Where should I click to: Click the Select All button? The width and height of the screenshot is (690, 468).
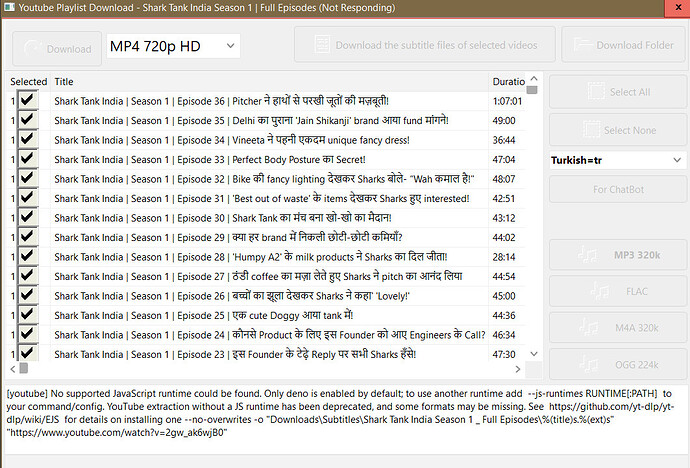(x=618, y=92)
